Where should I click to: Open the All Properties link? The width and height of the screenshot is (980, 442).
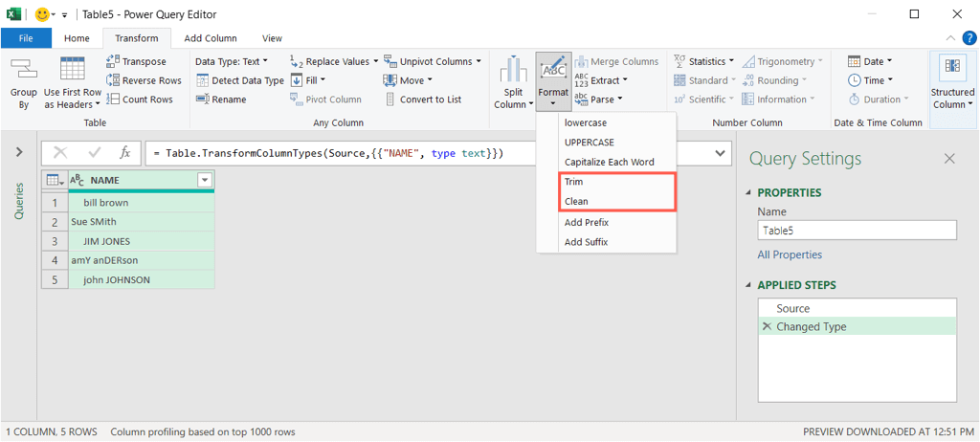click(790, 254)
